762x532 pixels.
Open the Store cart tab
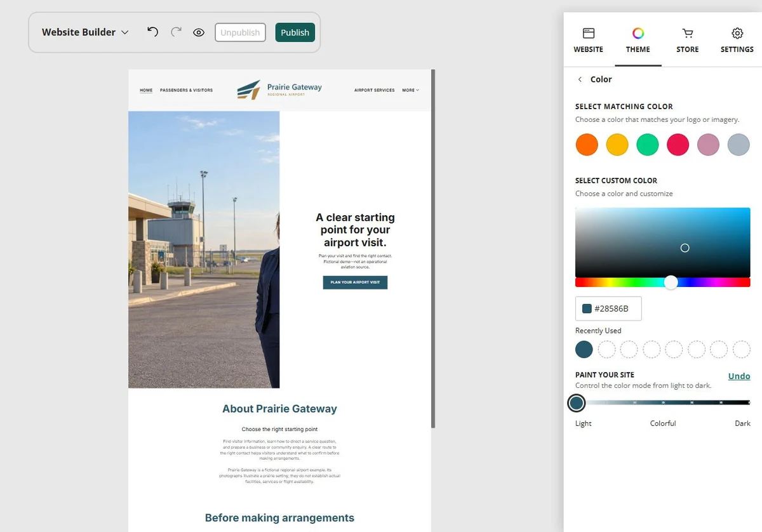tap(687, 40)
